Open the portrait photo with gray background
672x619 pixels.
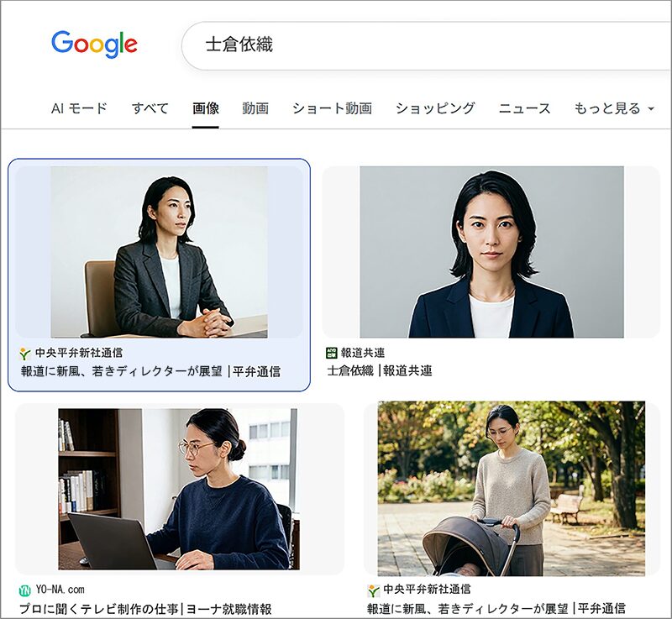coord(491,252)
